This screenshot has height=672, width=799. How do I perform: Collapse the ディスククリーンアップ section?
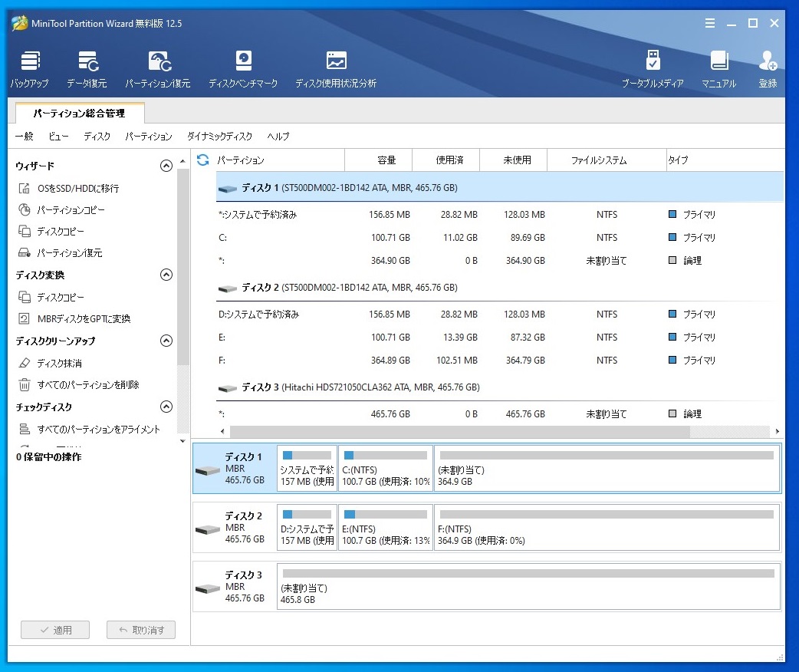pos(166,341)
